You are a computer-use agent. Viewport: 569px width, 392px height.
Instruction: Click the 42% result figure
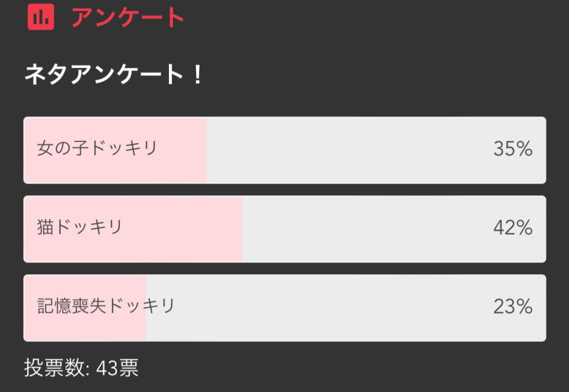click(513, 228)
